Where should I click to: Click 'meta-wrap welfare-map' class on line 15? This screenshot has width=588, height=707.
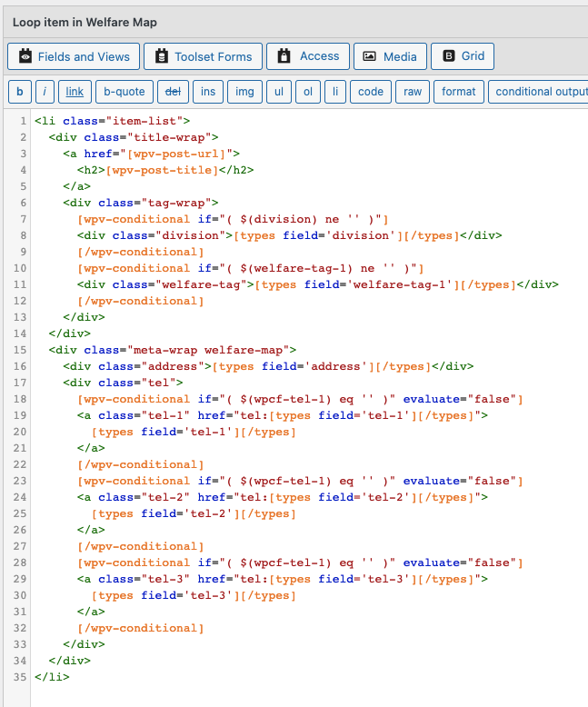coord(208,351)
